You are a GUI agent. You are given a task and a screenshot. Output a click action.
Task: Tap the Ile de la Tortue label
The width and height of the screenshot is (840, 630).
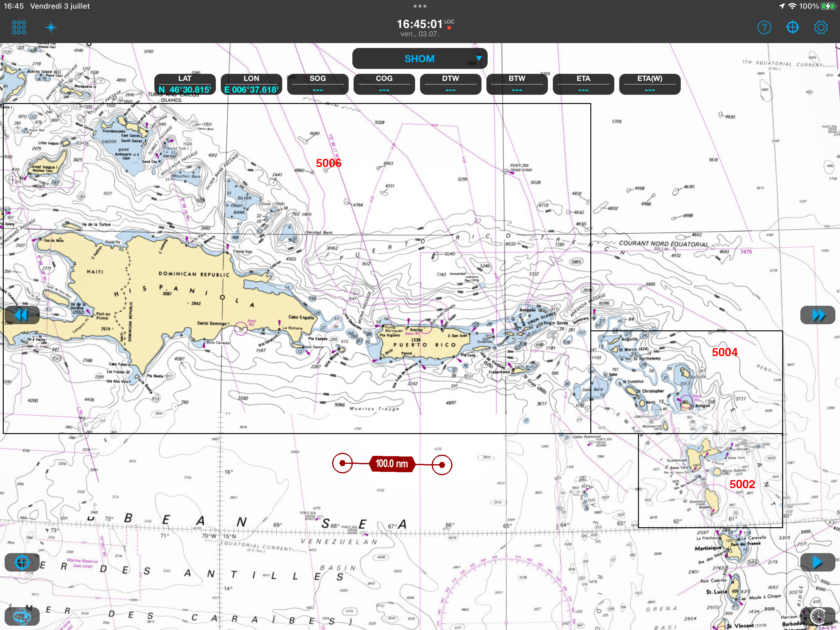[x=97, y=224]
